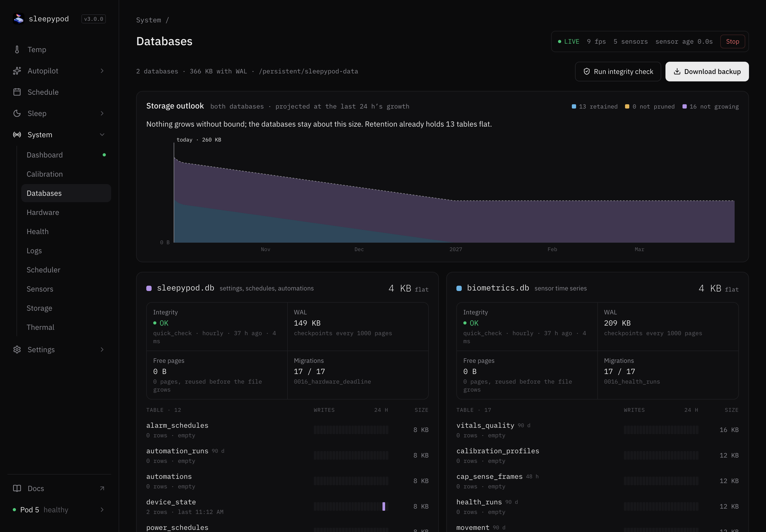Click the yellow '0 not pruned' legend swatch
The image size is (766, 532).
tap(627, 106)
